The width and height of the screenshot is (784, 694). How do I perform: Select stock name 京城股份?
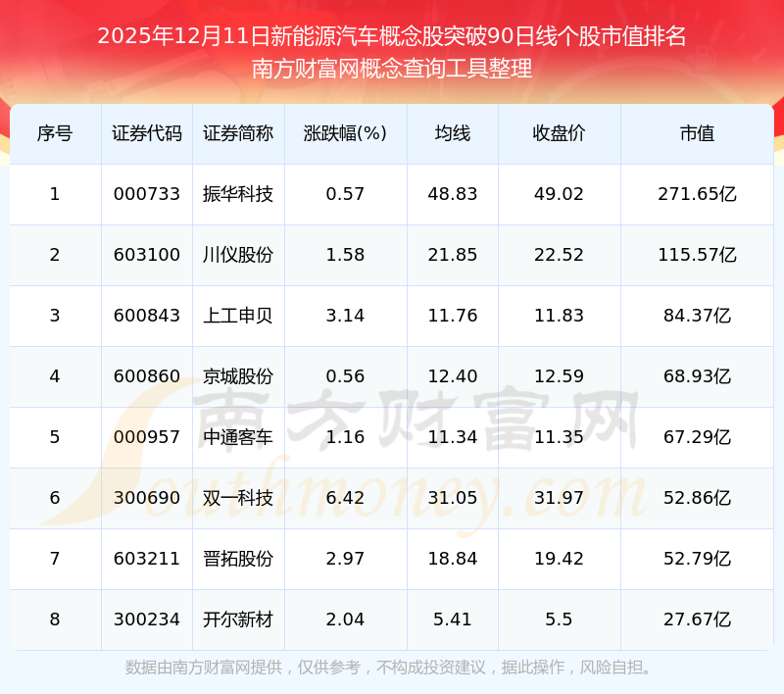(x=238, y=376)
